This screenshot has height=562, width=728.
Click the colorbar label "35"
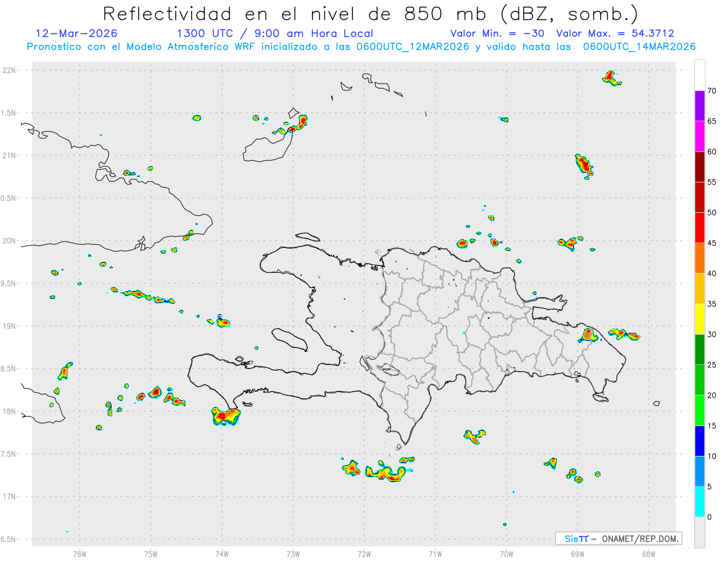pyautogui.click(x=712, y=304)
